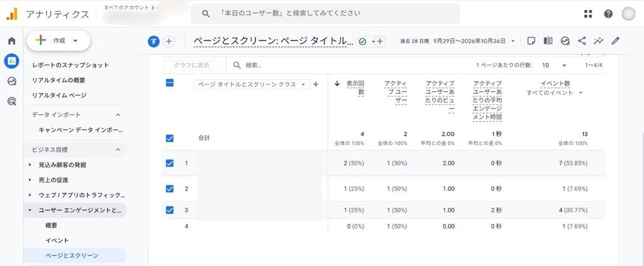
Task: Sort by アクティブユーザーあたりのビュー header
Action: pos(440,96)
